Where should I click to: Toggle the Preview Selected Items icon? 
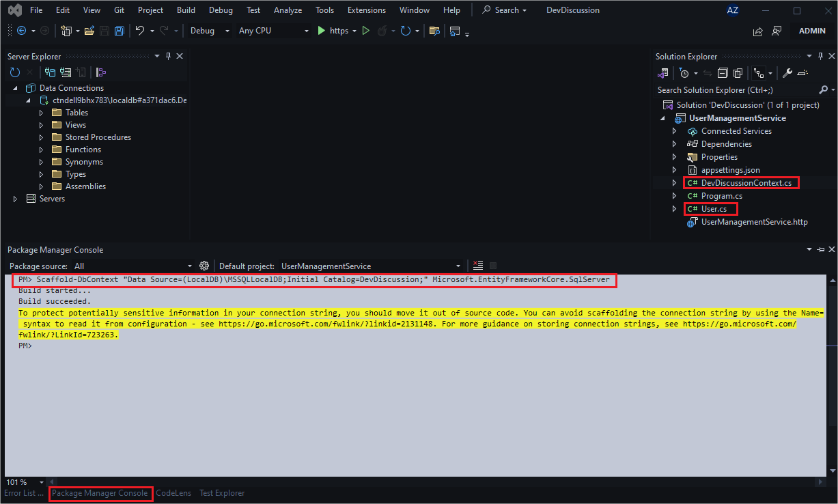pyautogui.click(x=802, y=73)
